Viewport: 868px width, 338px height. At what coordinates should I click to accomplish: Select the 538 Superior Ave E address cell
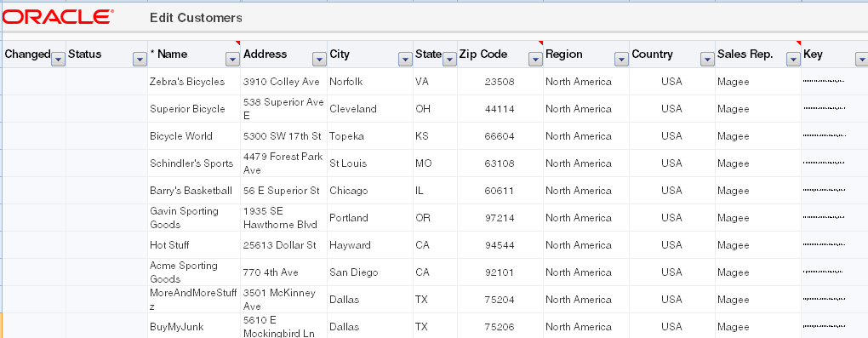tap(283, 109)
